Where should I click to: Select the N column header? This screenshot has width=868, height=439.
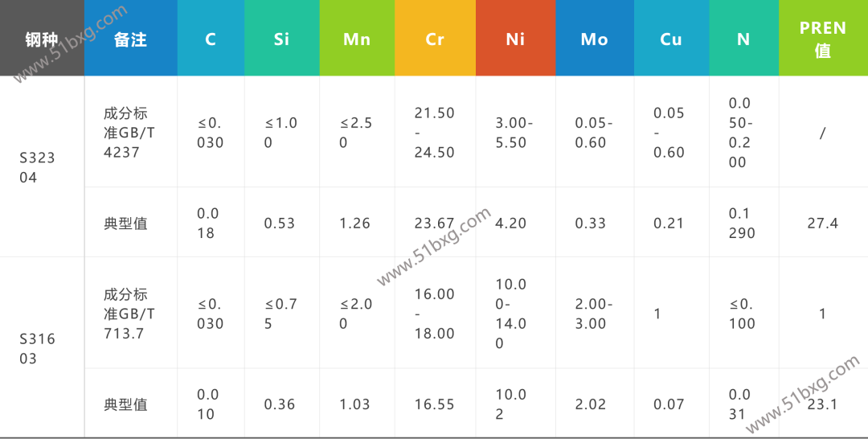(743, 38)
